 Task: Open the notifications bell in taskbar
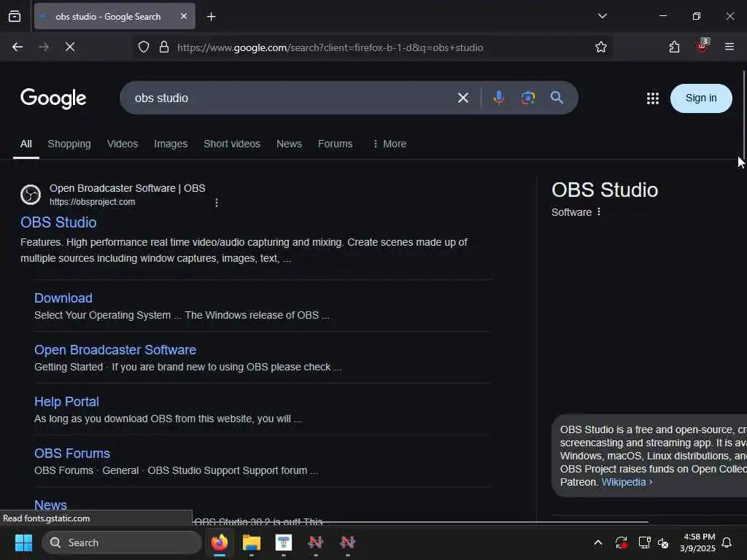click(727, 542)
